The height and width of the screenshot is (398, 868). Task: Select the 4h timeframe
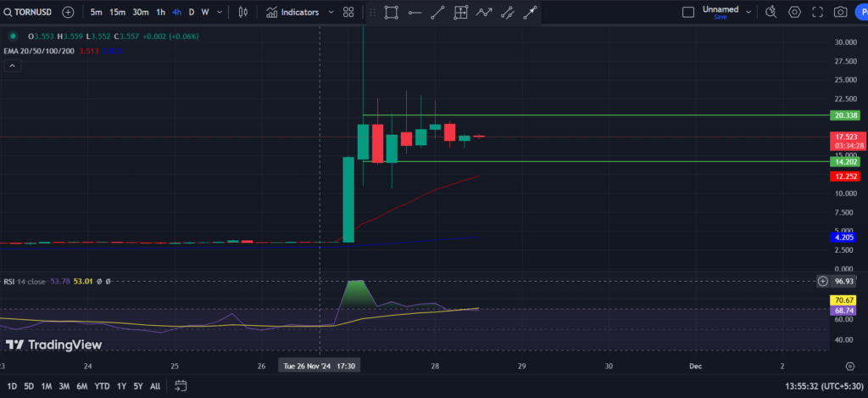click(176, 12)
